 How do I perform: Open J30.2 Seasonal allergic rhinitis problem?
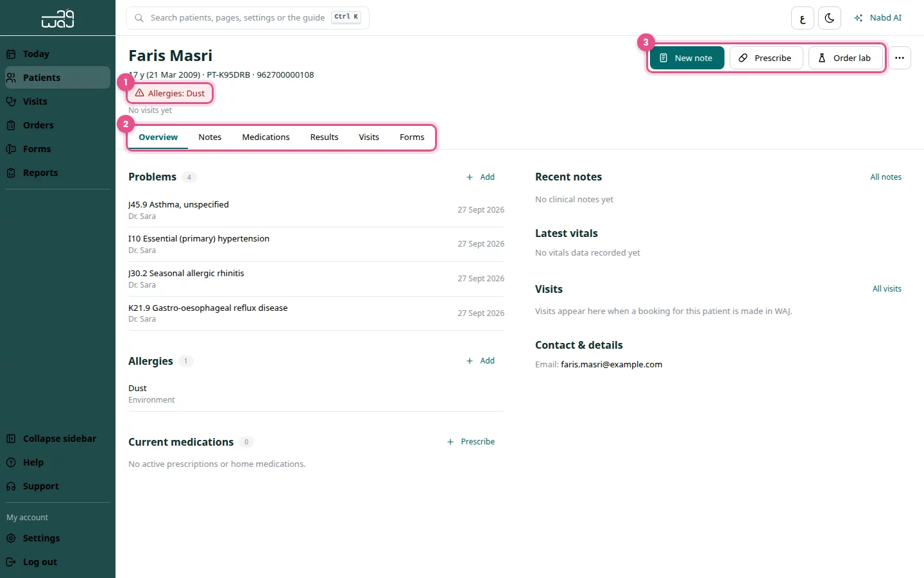tap(316, 279)
